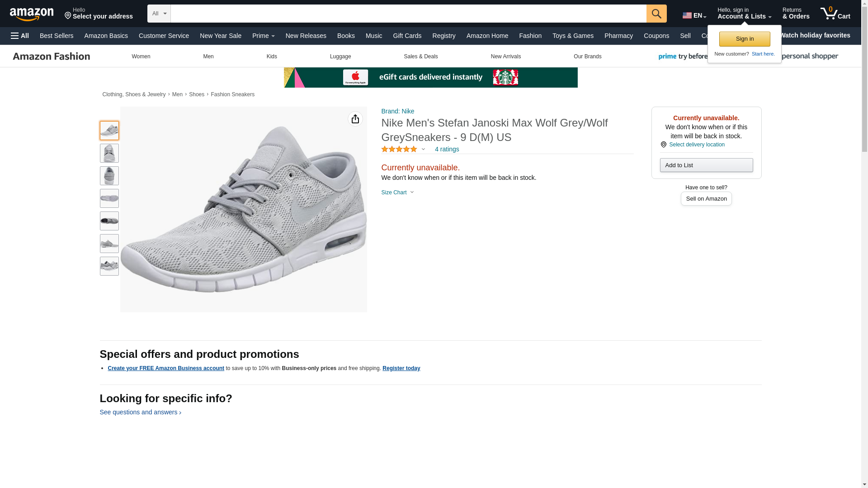Click the Amazon Fashion logo

tap(52, 56)
